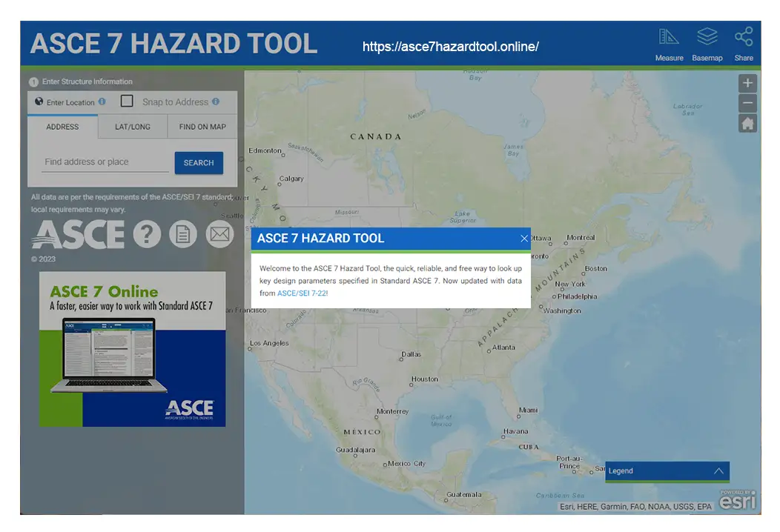Zoom in on the map

(747, 83)
